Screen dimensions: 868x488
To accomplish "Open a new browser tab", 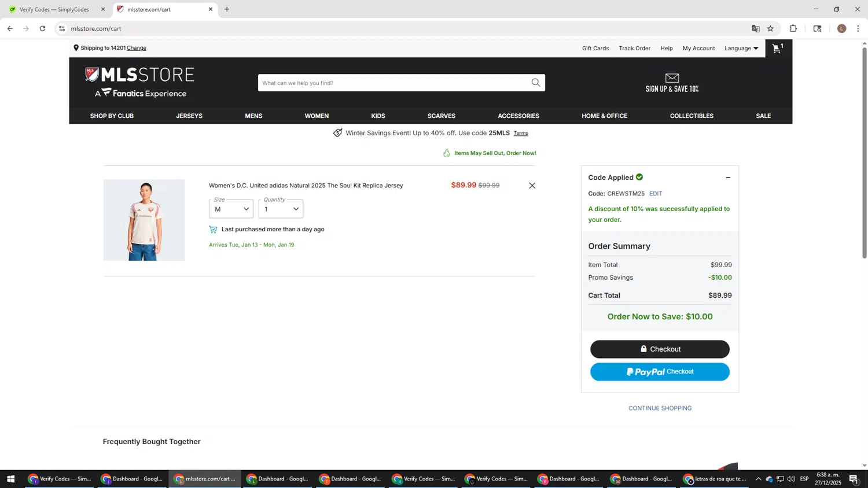I will point(227,9).
